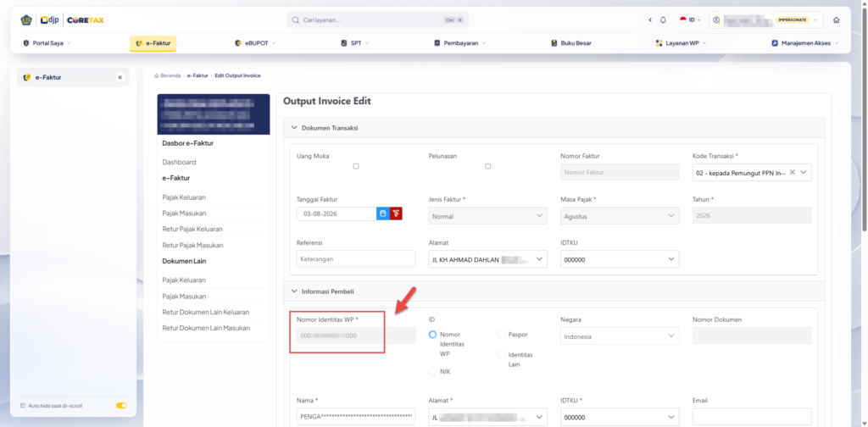This screenshot has height=427, width=868.
Task: Open Dokumen Lain Pajak Keluaran link
Action: [x=184, y=280]
